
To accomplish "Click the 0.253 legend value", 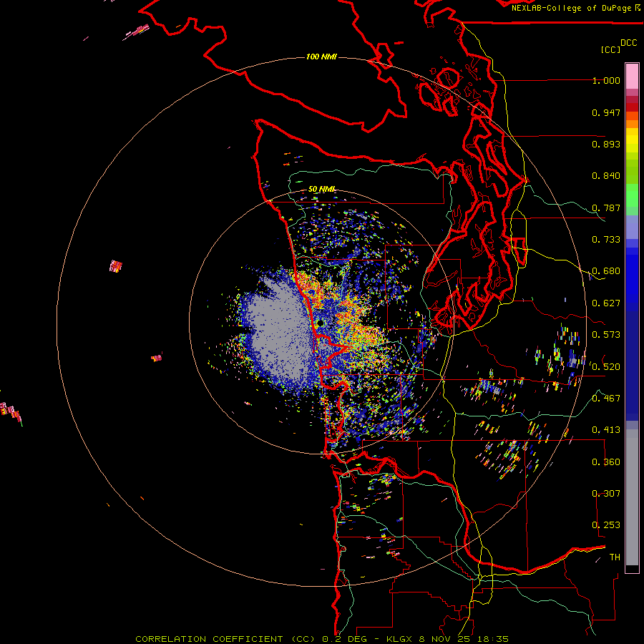I will click(x=606, y=525).
